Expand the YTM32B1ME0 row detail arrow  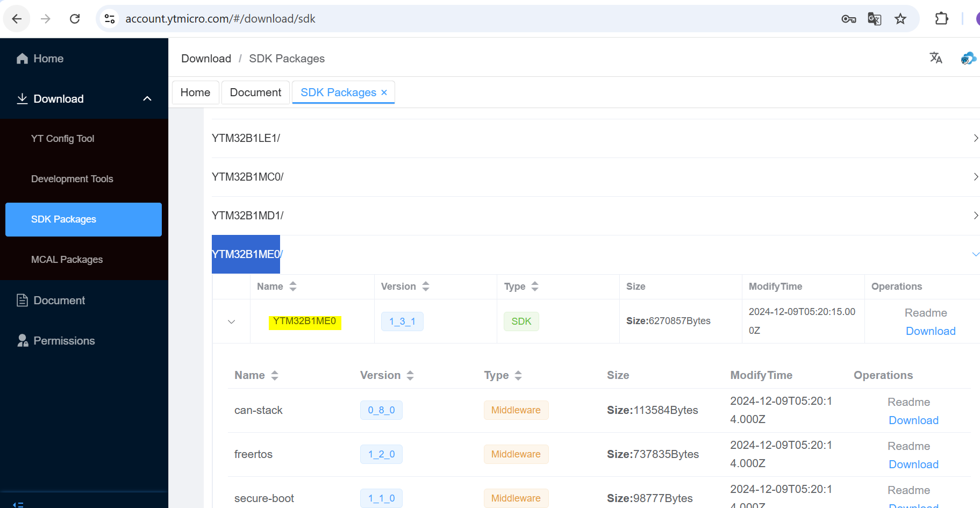tap(231, 321)
